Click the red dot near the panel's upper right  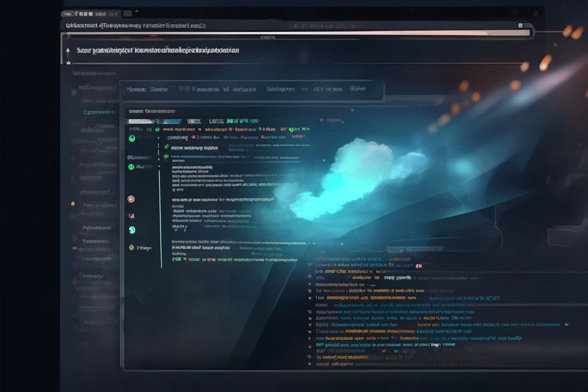[x=321, y=118]
